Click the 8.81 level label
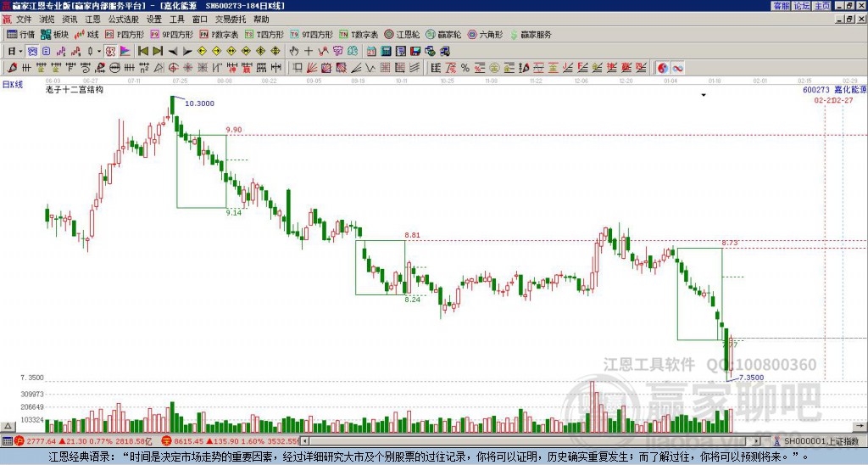The height and width of the screenshot is (465, 868). [413, 235]
